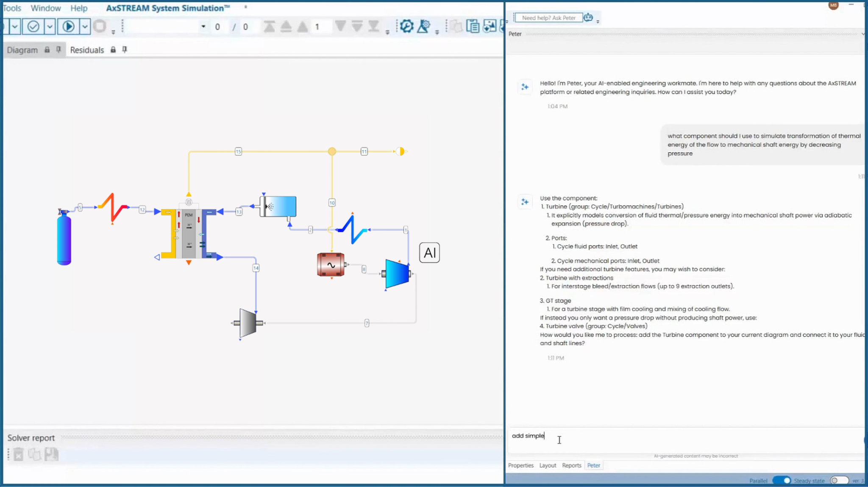Select the red-orange heater component
The image size is (868, 487).
[x=113, y=207]
